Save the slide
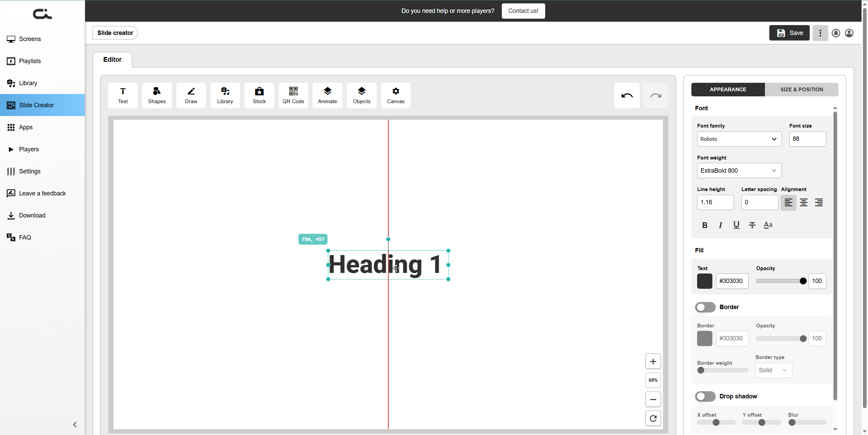868x435 pixels. (x=789, y=33)
